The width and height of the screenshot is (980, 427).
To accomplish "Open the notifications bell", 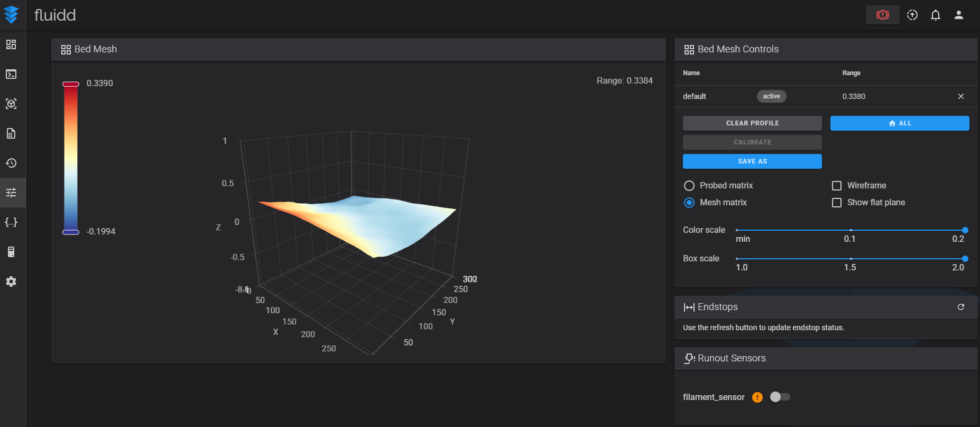I will pyautogui.click(x=935, y=15).
